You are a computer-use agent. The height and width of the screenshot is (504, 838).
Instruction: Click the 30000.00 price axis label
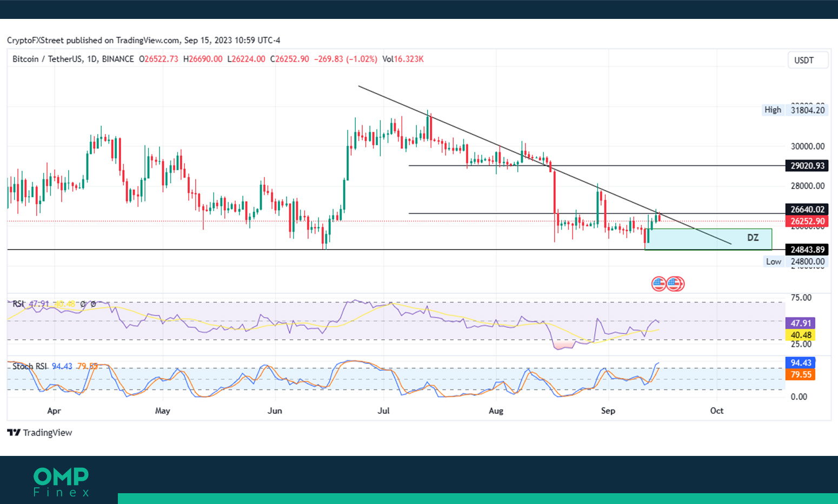tap(808, 146)
